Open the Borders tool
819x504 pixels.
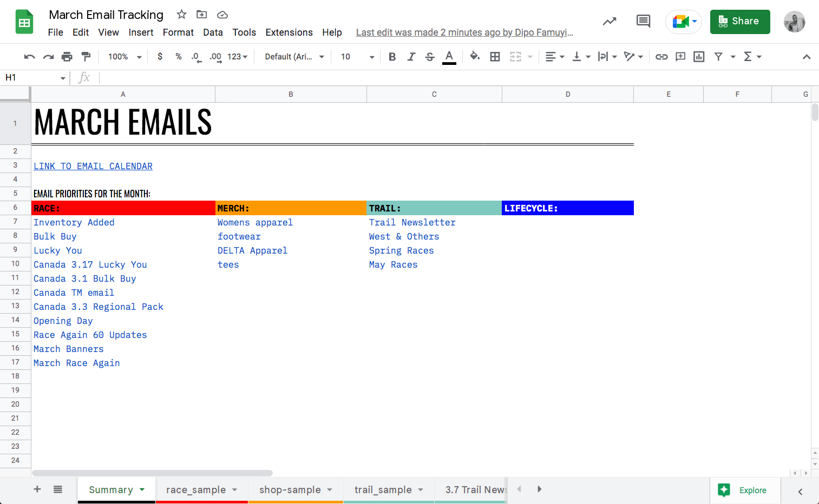(x=495, y=57)
